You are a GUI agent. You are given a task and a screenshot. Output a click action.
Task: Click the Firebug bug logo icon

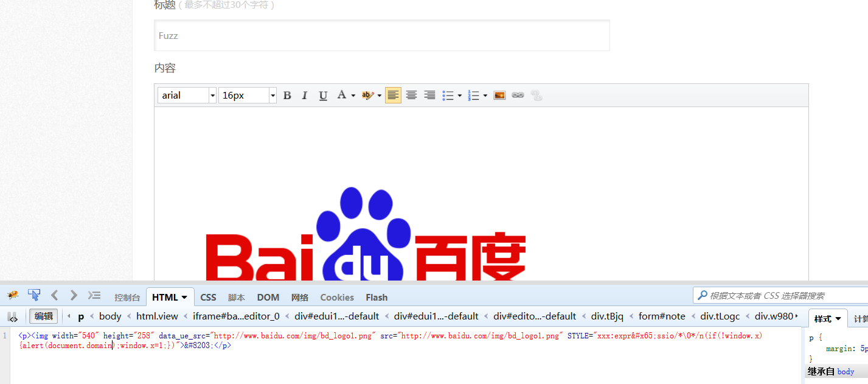13,295
